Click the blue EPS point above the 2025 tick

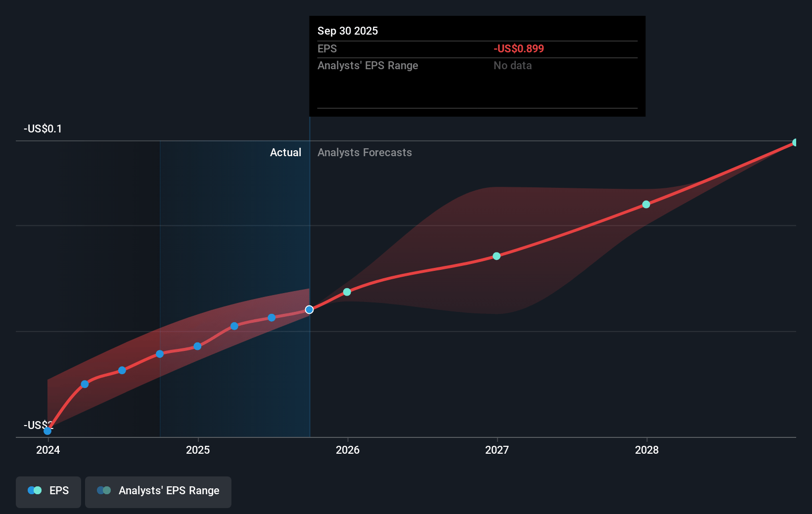pos(197,346)
